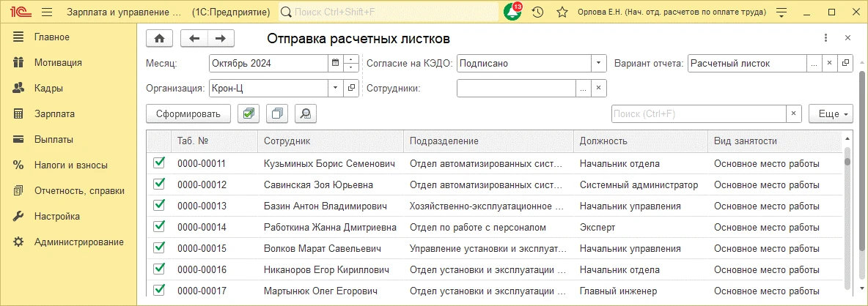The width and height of the screenshot is (868, 306).
Task: Click the magnifier preview icon beside Сформировать
Action: click(x=306, y=113)
